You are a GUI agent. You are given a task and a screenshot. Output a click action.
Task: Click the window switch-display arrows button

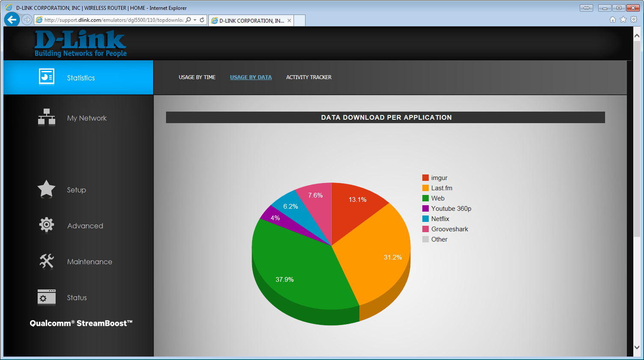tap(586, 8)
